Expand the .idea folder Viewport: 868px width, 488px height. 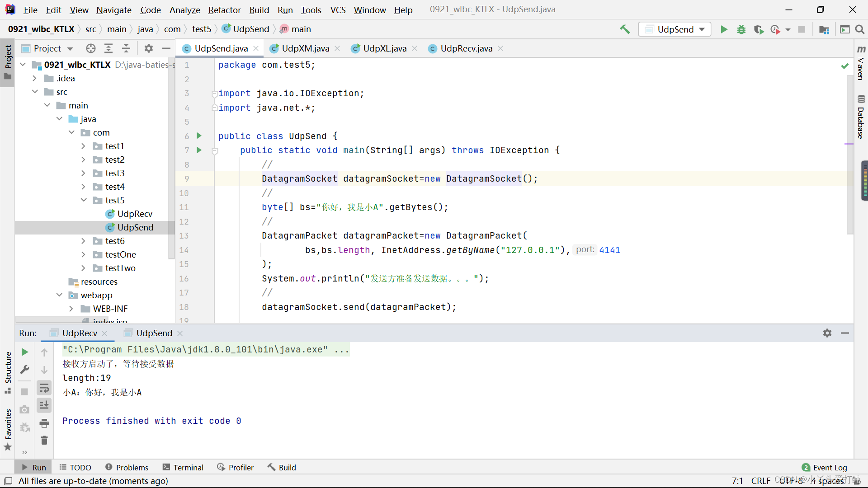click(34, 78)
